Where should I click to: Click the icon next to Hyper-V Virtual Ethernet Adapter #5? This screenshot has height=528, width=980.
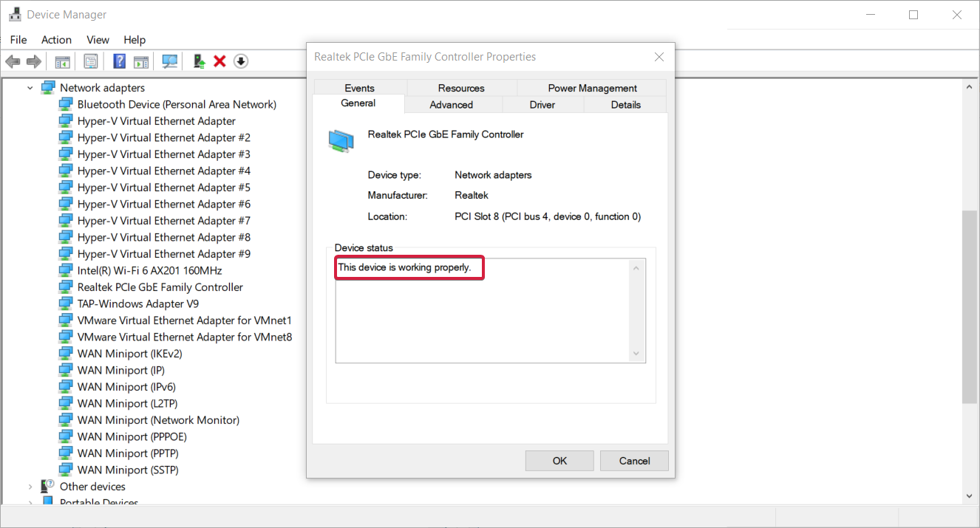[x=66, y=188]
